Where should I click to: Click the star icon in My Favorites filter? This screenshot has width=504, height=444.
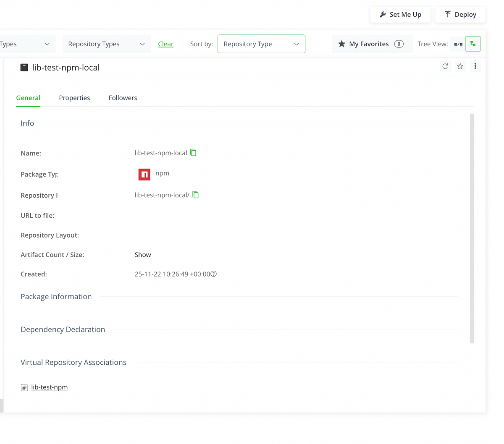341,44
